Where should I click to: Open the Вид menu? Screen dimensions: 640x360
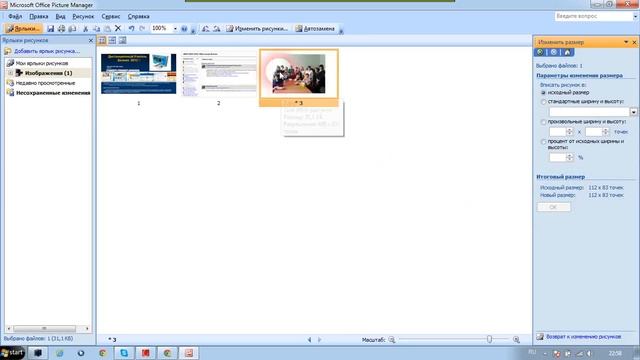[x=60, y=16]
